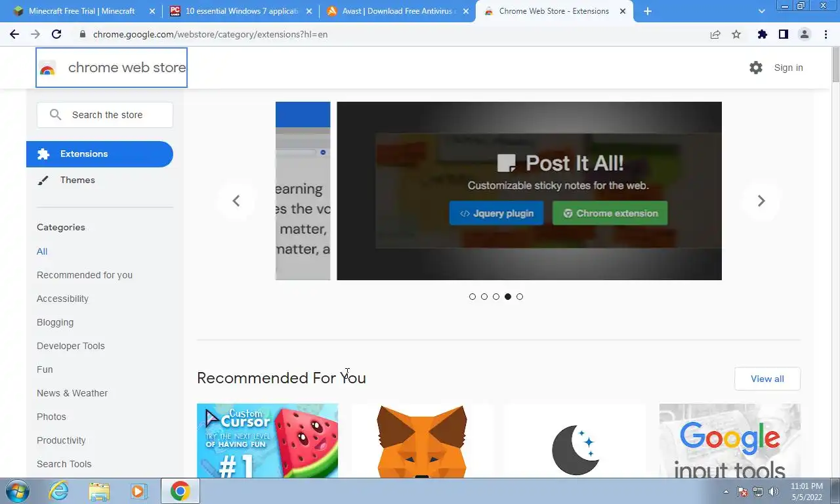This screenshot has height=504, width=840.
Task: Choose the Recommended for you category
Action: coord(85,275)
